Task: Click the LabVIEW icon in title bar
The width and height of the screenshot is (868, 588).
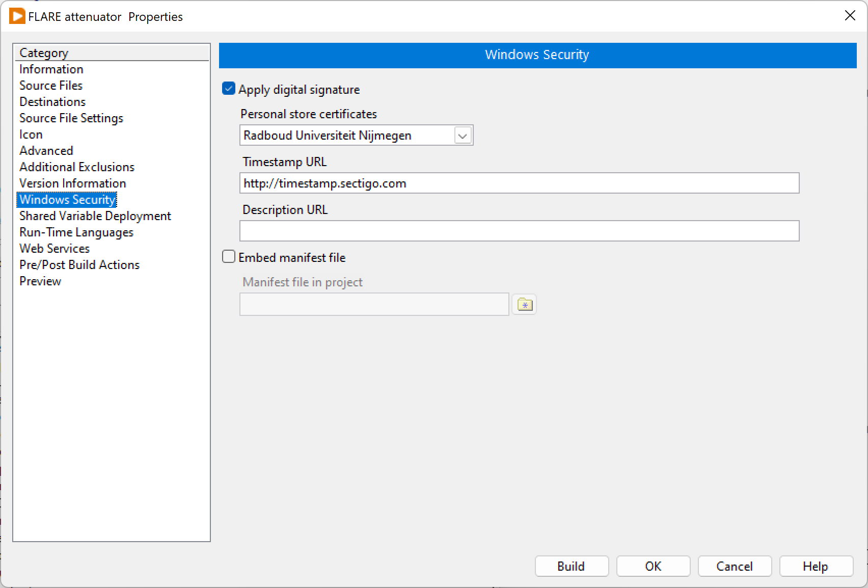Action: 17,16
